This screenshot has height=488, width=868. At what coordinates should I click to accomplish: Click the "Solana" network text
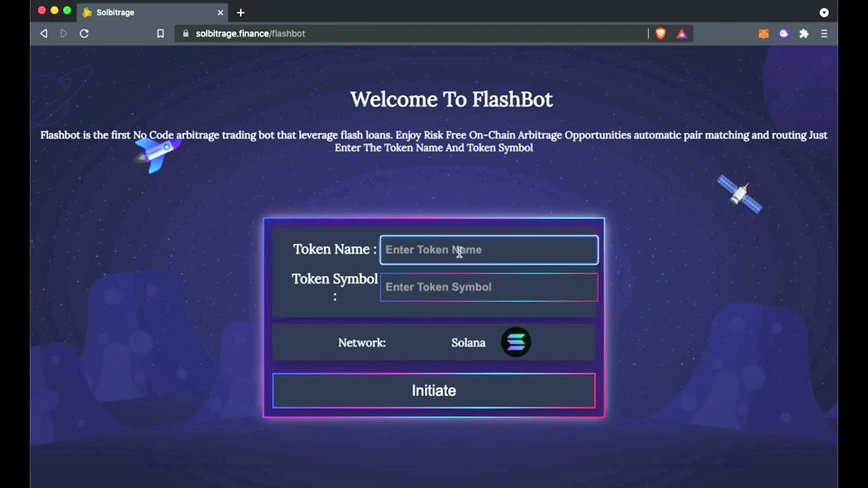click(469, 343)
